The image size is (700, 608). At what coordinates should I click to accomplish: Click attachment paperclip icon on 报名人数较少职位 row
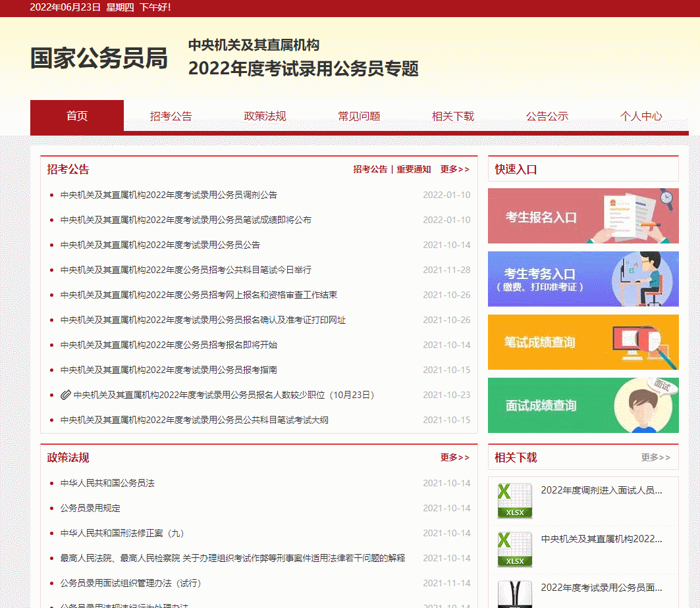66,395
